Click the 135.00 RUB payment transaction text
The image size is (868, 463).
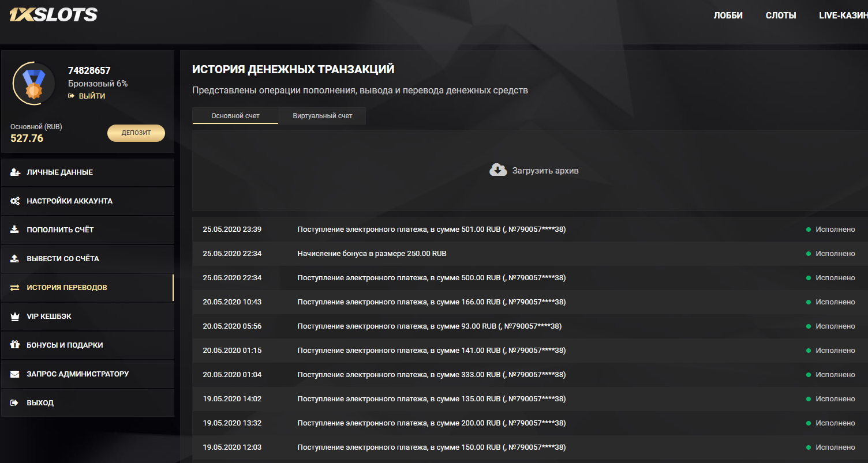432,399
